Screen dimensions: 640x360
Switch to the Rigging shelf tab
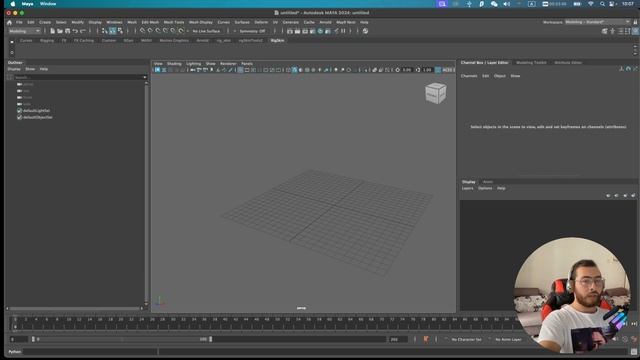(47, 40)
